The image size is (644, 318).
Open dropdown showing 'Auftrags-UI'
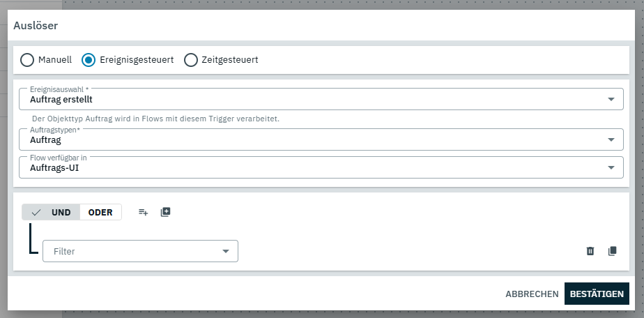tap(314, 167)
